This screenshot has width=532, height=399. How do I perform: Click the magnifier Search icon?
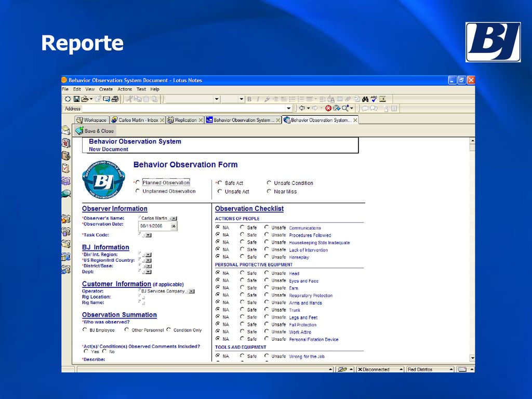click(x=345, y=108)
